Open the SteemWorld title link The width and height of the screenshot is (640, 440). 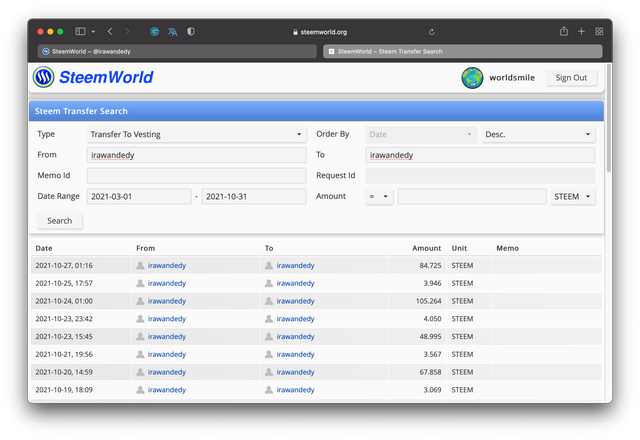(106, 77)
